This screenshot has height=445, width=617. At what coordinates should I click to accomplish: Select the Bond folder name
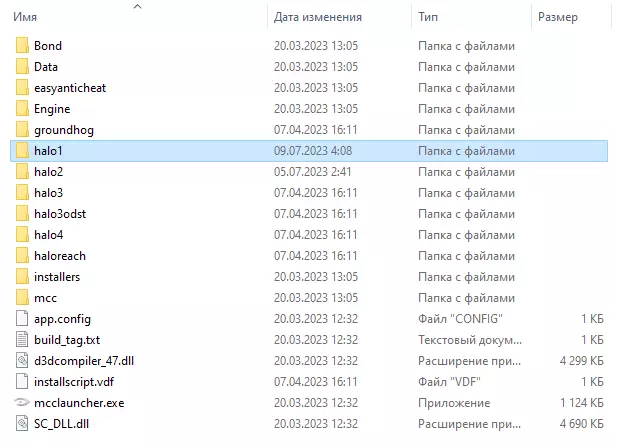click(x=48, y=46)
